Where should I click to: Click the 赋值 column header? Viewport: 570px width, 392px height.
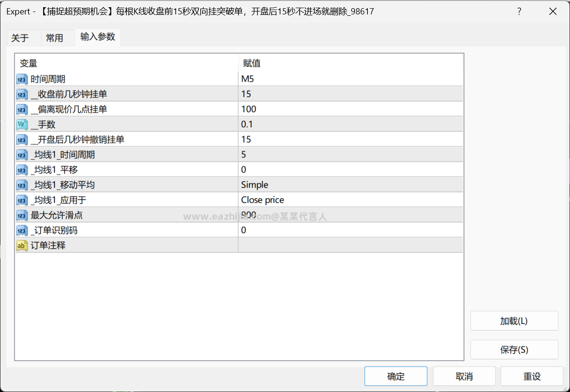[351, 63]
